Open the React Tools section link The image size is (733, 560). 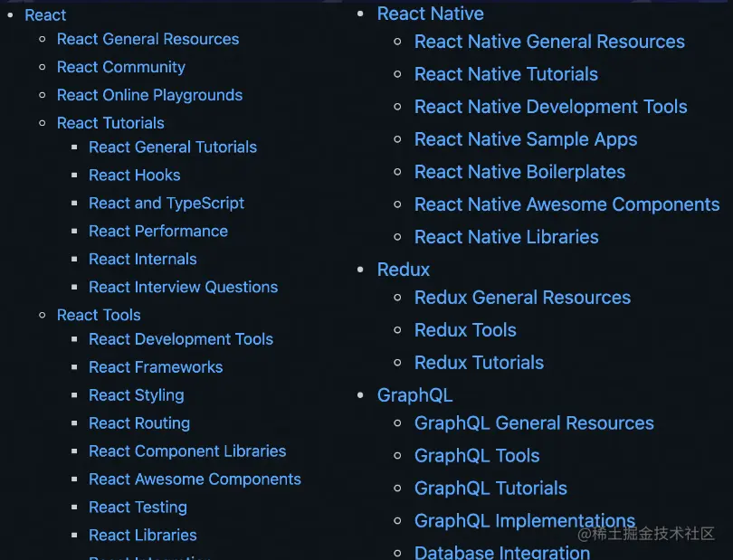click(x=99, y=315)
